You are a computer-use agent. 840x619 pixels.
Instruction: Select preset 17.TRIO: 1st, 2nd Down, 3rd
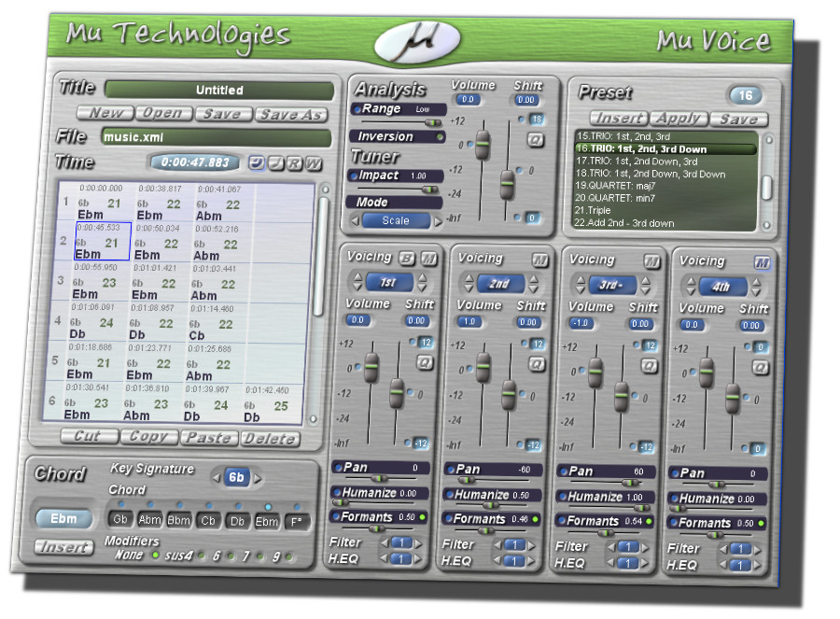click(665, 162)
